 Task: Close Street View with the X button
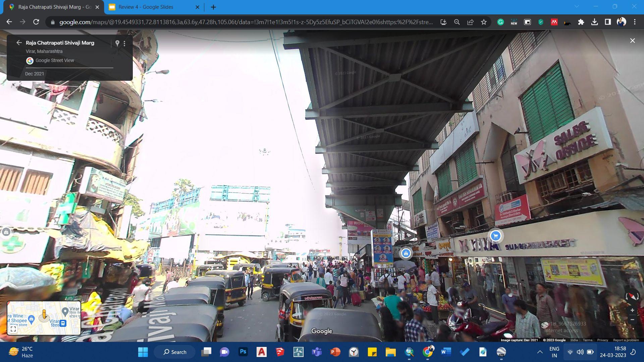point(632,41)
